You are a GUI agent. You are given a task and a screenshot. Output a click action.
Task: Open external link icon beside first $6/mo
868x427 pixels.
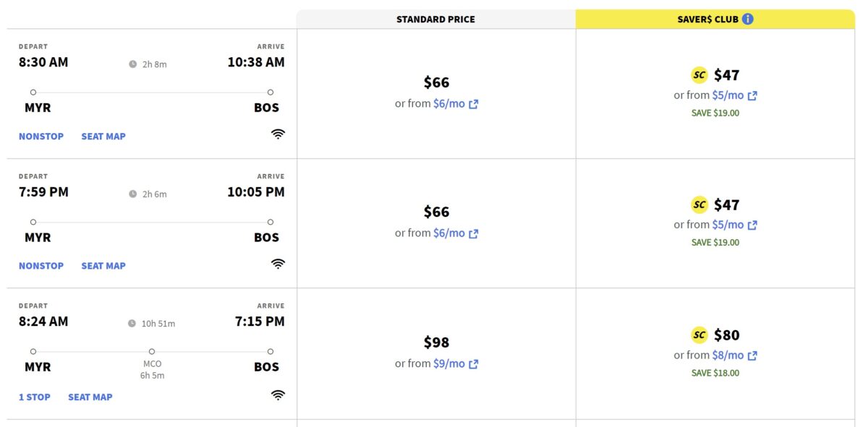(474, 104)
